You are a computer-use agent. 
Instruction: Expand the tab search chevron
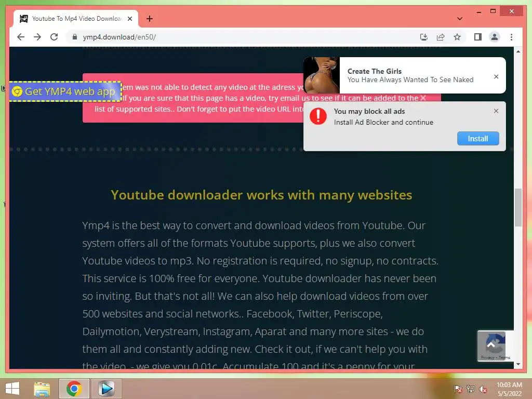pos(460,19)
